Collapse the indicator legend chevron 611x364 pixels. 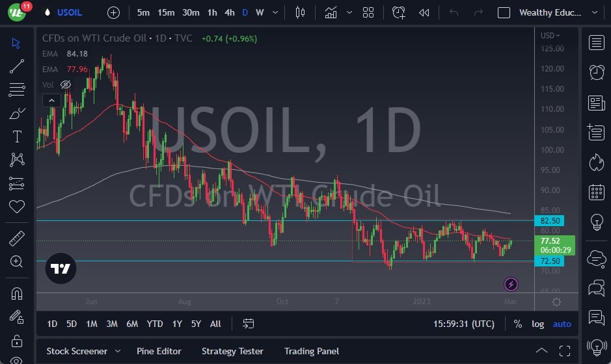51,100
